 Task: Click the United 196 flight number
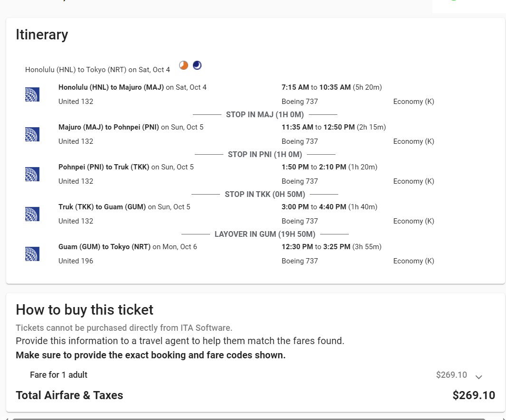click(76, 261)
